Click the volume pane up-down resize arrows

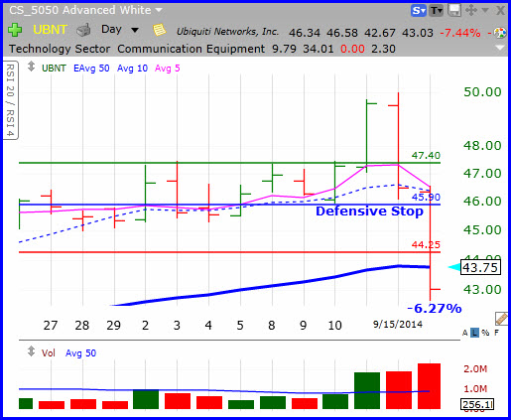31,351
